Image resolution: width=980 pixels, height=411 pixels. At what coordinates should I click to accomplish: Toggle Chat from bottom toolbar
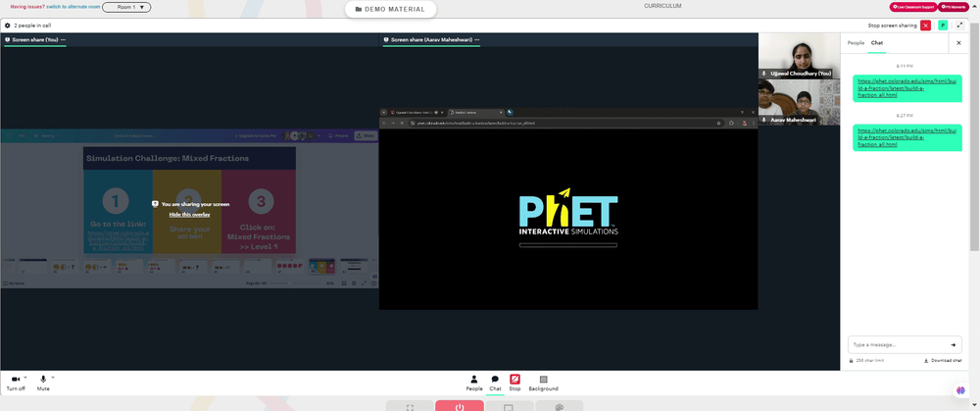coord(495,383)
